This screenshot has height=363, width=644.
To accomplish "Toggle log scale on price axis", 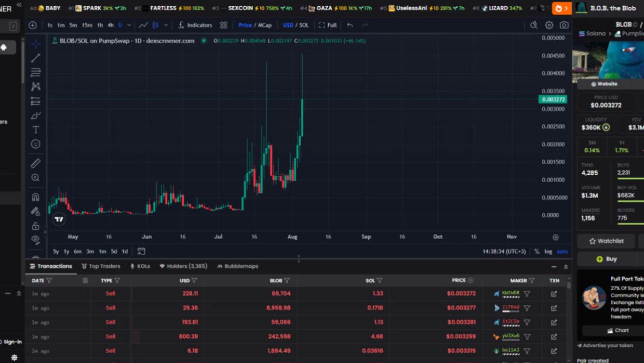I will 548,252.
